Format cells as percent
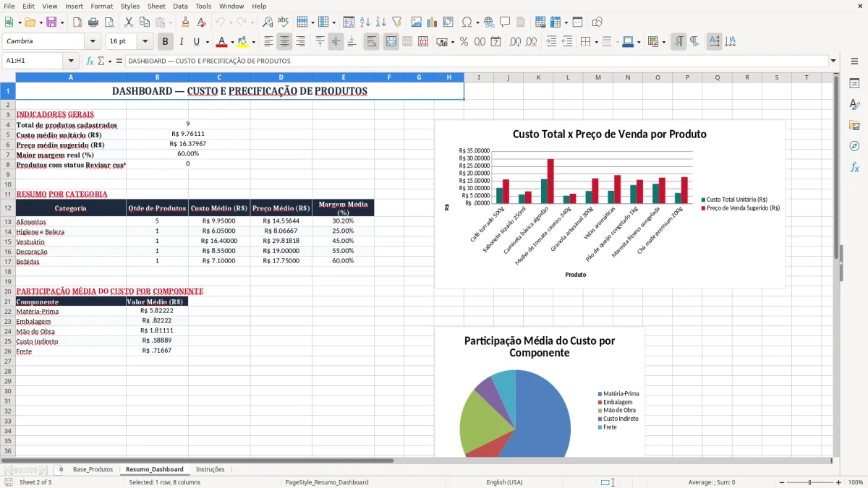Screen dimensions: 868x488 [x=464, y=42]
